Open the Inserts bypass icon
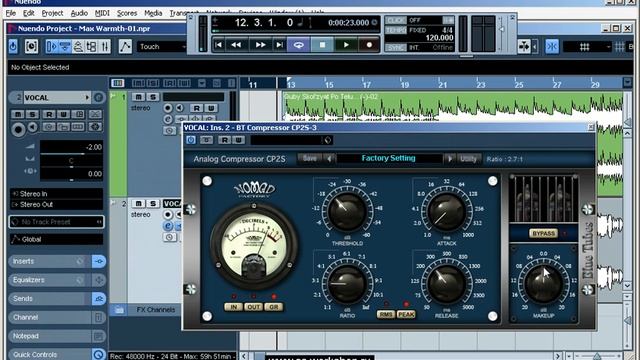640x360 pixels. pos(80,261)
